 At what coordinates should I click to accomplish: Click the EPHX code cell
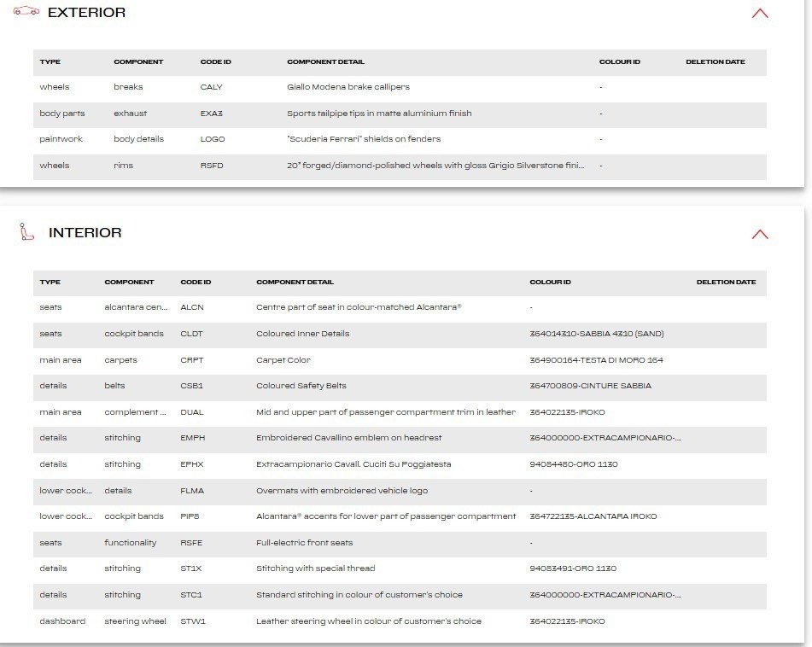pos(191,464)
